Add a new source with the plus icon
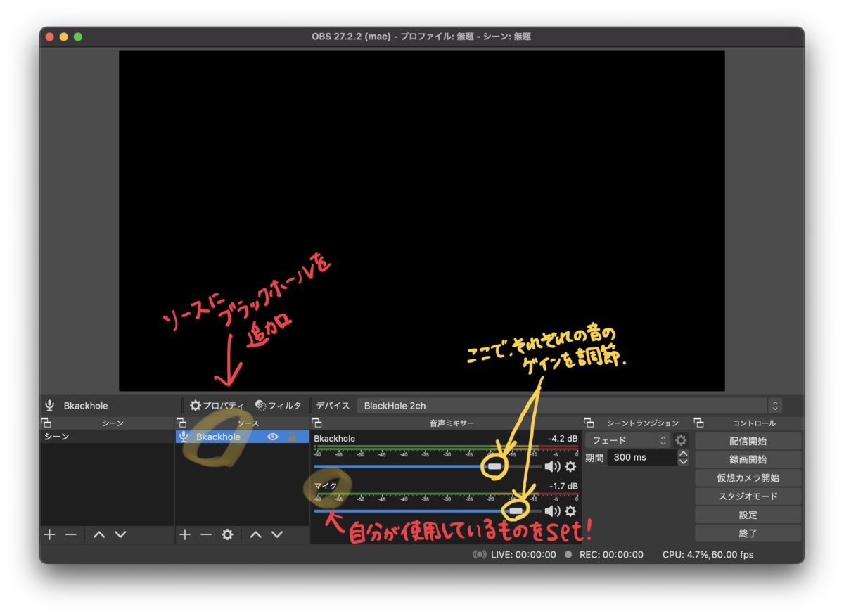This screenshot has width=844, height=616. point(184,534)
